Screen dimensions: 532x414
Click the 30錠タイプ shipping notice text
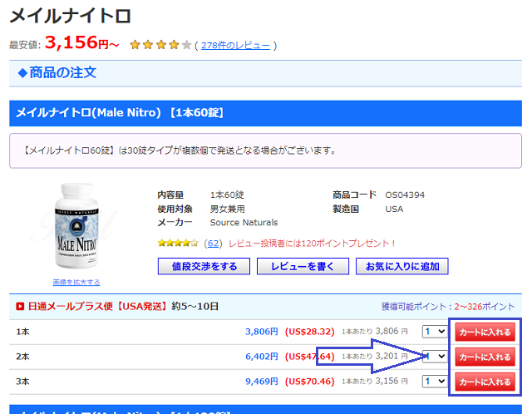coord(180,150)
